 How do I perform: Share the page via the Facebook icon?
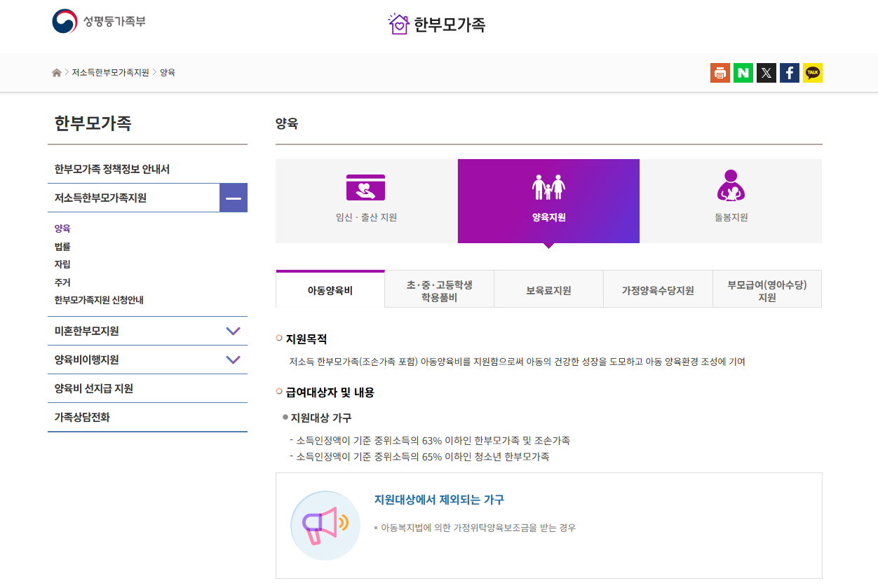click(x=789, y=72)
